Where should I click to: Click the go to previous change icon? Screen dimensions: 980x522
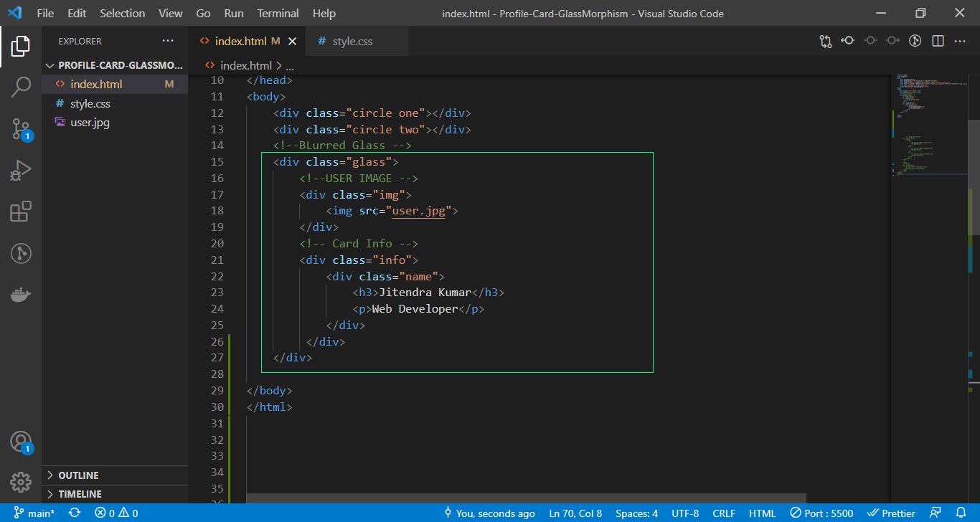pyautogui.click(x=848, y=41)
